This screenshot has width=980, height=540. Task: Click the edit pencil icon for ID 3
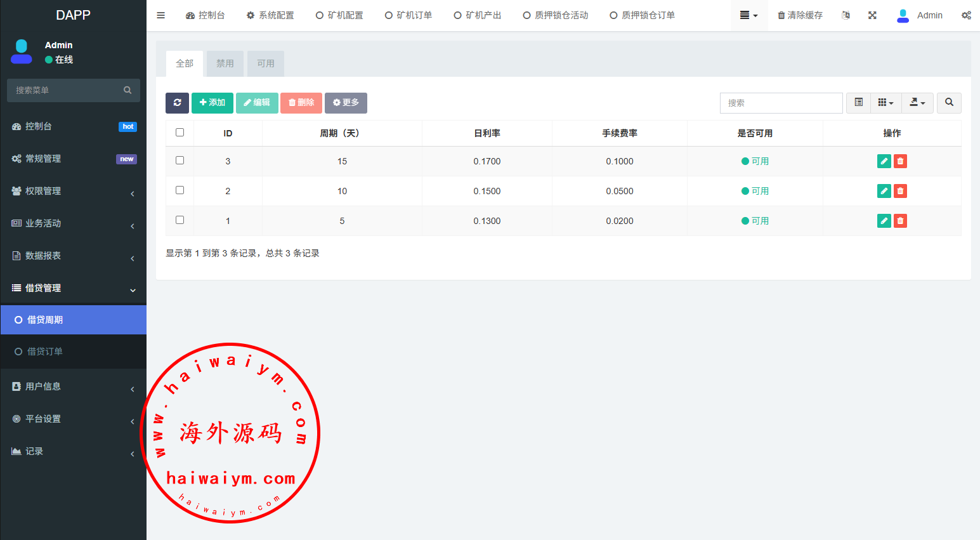(x=884, y=161)
